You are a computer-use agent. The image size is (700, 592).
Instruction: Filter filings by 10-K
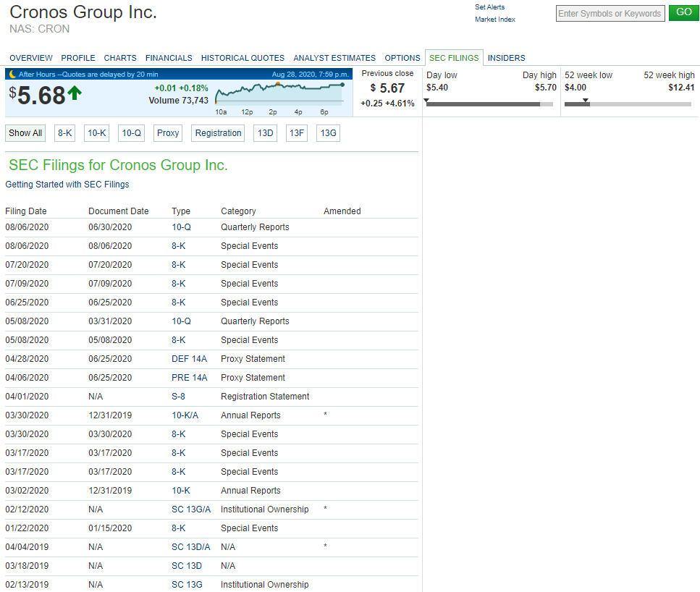click(97, 133)
